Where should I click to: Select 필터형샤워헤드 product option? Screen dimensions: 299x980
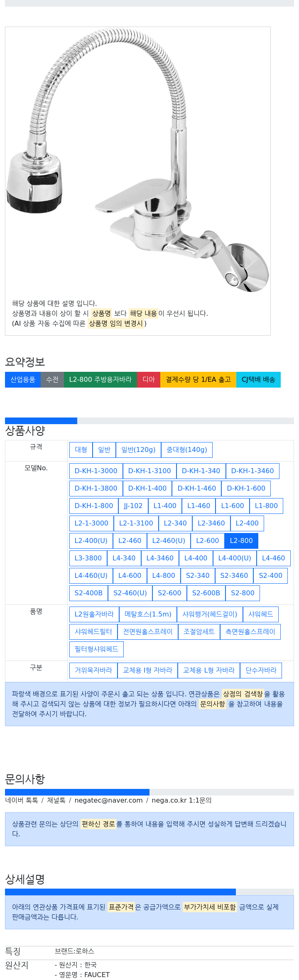point(96,649)
